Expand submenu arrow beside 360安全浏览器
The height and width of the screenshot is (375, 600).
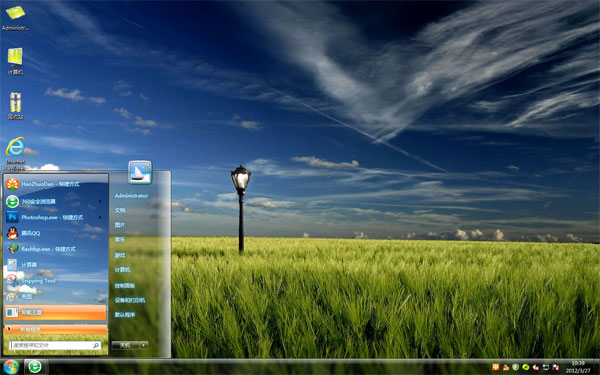point(100,201)
